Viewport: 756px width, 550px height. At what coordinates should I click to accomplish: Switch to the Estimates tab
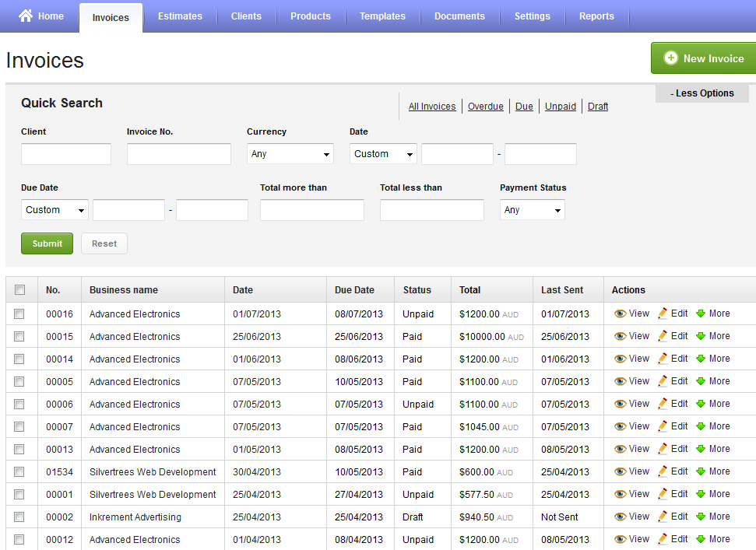[180, 16]
